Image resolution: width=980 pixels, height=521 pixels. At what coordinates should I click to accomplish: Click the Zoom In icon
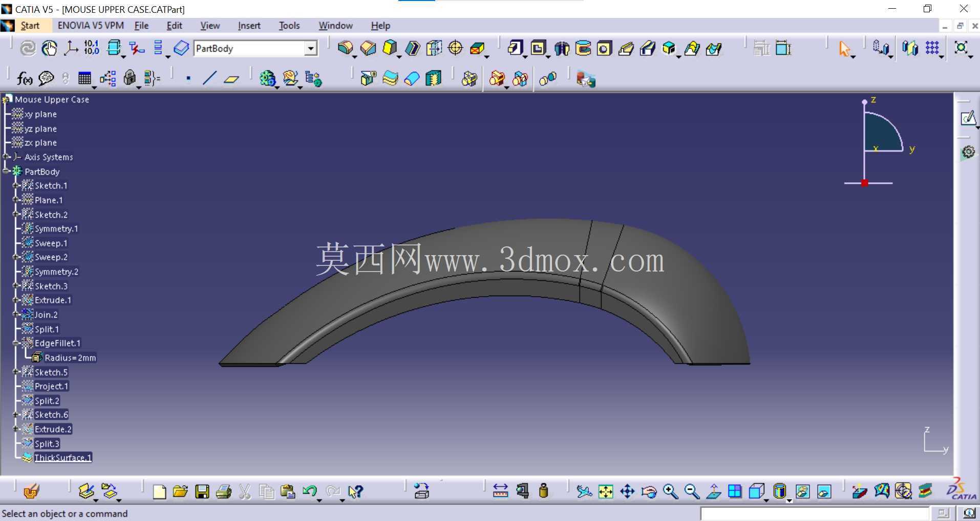670,491
